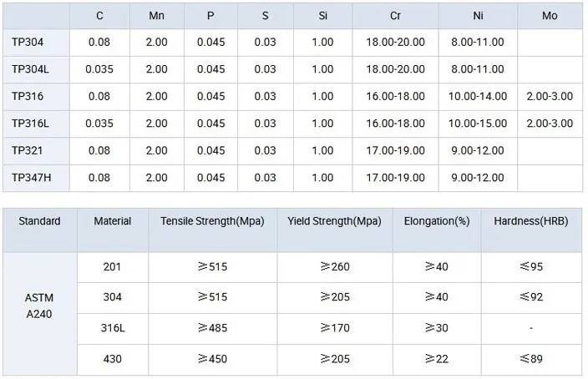Select the Cr range for TP321
588x379 pixels.
[395, 150]
